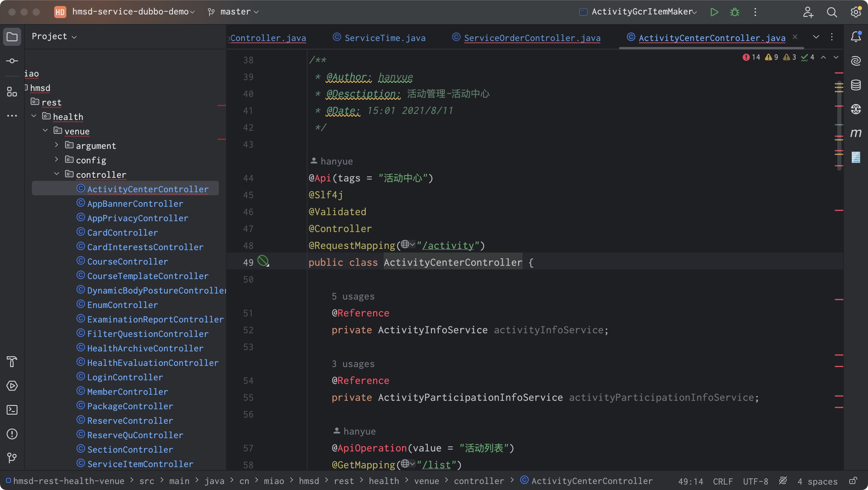
Task: Open the Project tool window folder icon
Action: pos(12,36)
